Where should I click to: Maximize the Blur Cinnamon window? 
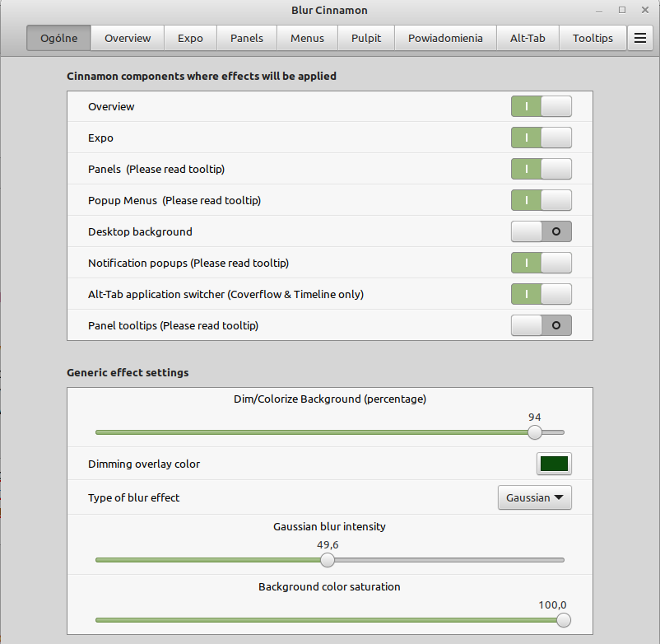[622, 10]
